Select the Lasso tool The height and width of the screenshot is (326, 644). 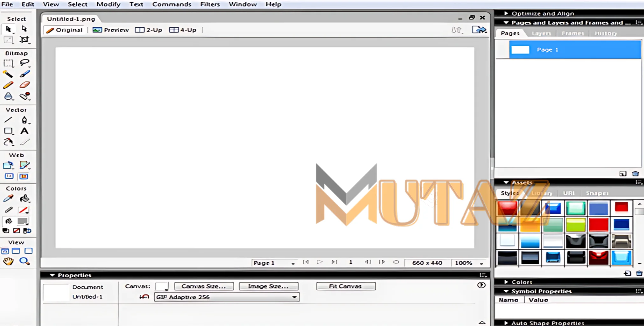24,63
